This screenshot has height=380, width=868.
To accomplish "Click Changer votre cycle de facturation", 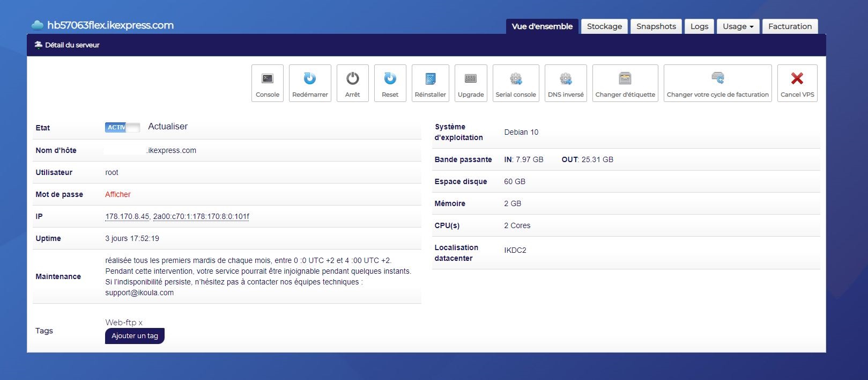I will [717, 83].
